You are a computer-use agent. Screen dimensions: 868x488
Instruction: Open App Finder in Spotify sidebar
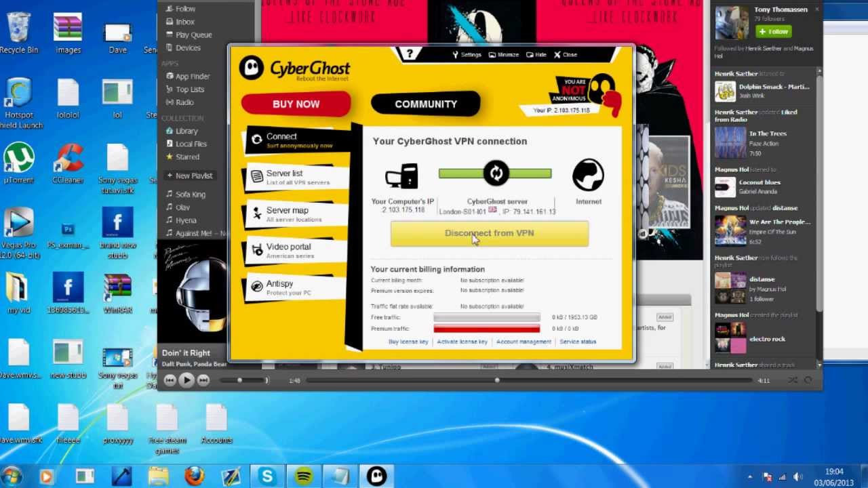click(188, 77)
